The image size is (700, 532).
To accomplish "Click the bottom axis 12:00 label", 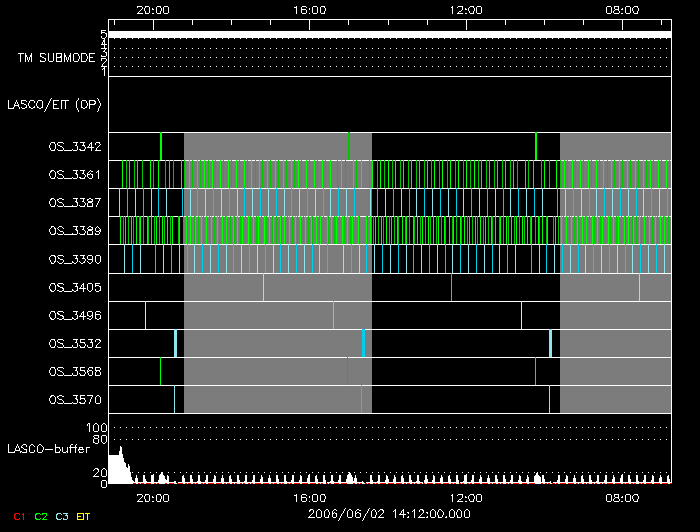I will pyautogui.click(x=466, y=498).
